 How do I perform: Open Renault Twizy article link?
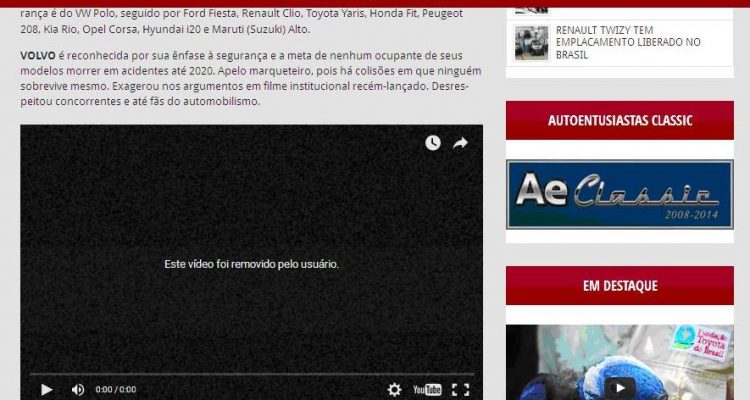pos(628,42)
